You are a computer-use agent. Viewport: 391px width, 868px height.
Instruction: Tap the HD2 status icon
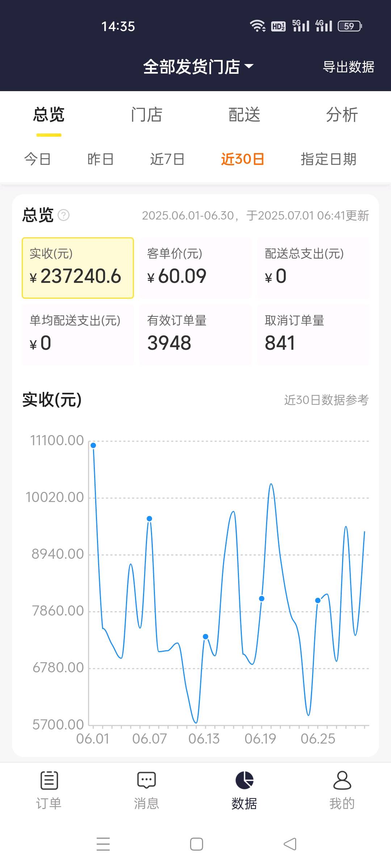tap(278, 26)
